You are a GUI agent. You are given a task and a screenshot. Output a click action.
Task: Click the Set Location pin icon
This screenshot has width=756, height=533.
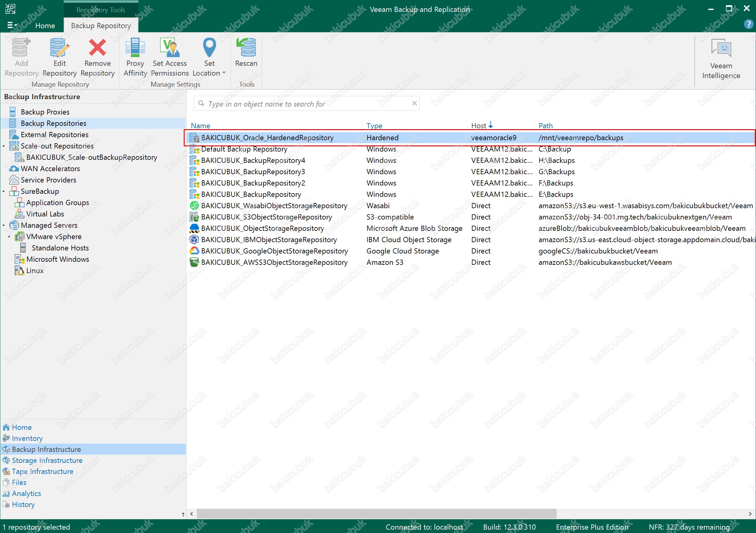point(209,47)
